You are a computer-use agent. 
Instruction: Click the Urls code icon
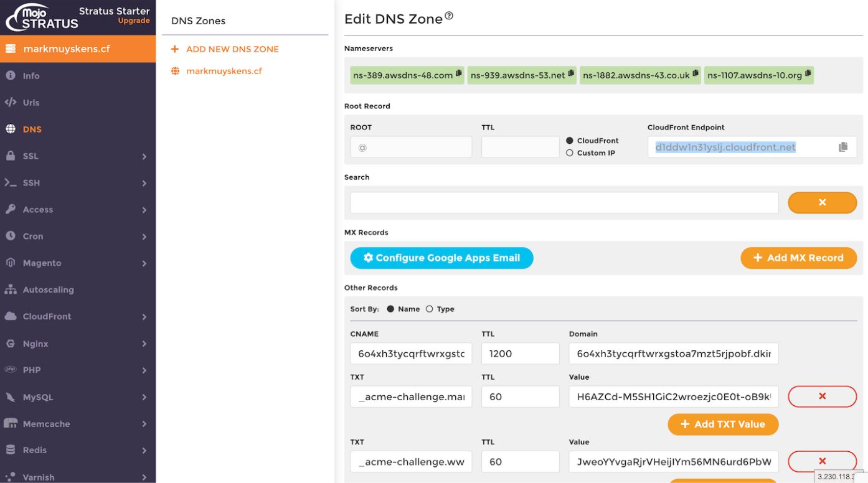point(11,102)
